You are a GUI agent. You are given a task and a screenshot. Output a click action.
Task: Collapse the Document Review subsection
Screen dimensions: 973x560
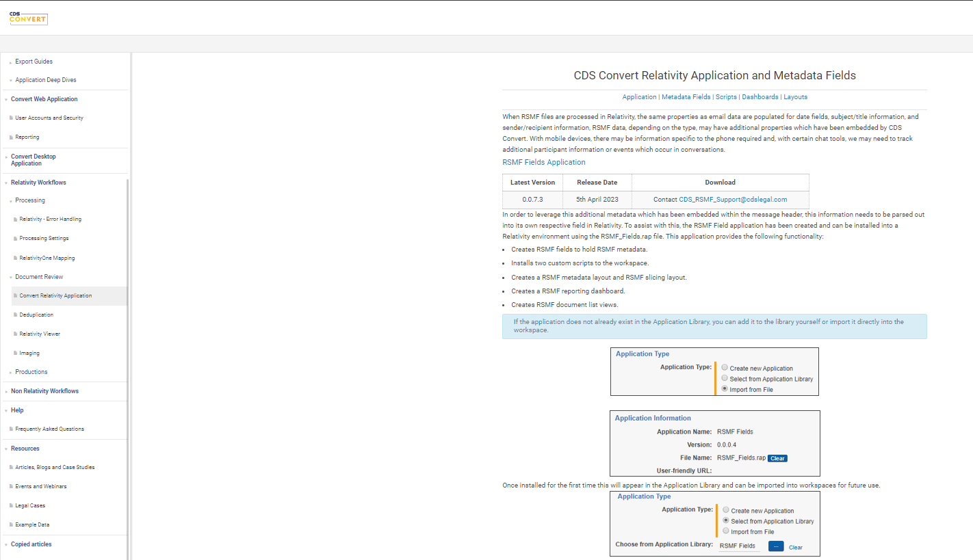point(11,278)
